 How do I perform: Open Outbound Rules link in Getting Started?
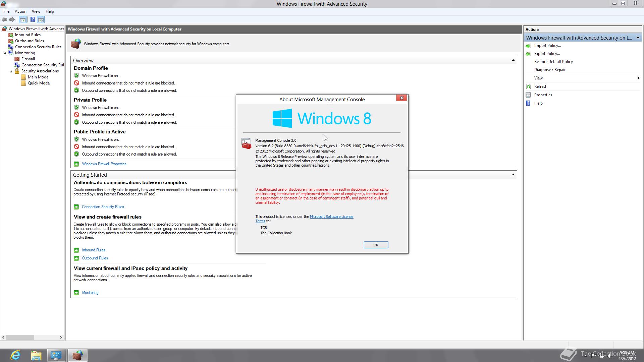[95, 258]
